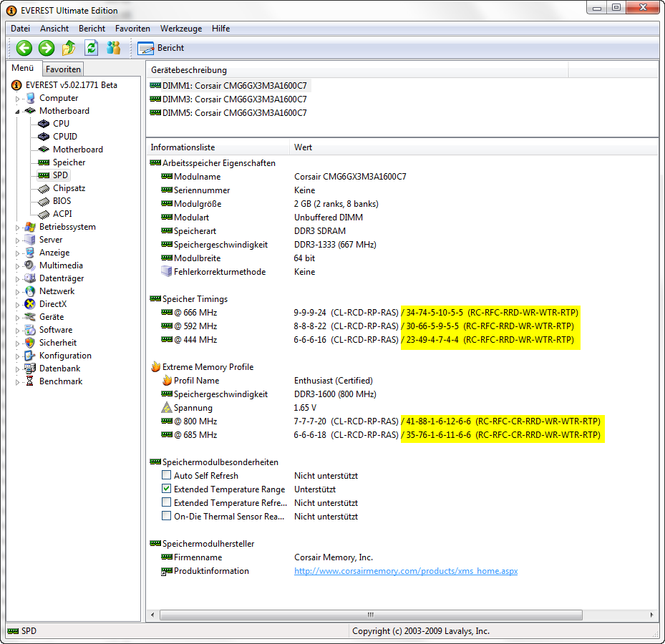Click the Informationsliste column header
Viewport: 665px width, 644px height.
coord(218,147)
